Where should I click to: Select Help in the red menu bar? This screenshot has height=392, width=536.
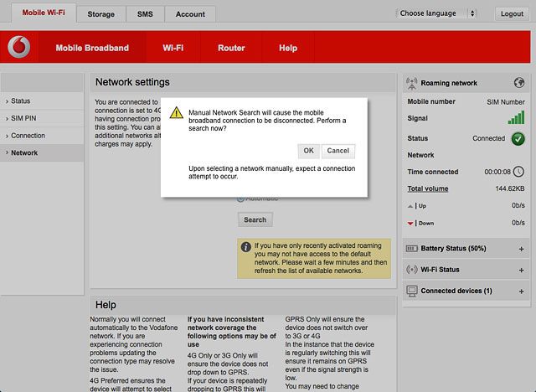click(288, 48)
